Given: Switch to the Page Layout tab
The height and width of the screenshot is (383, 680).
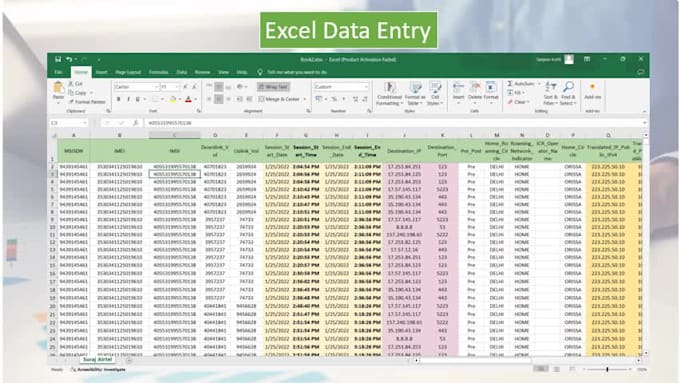Looking at the screenshot, I should click(x=128, y=72).
